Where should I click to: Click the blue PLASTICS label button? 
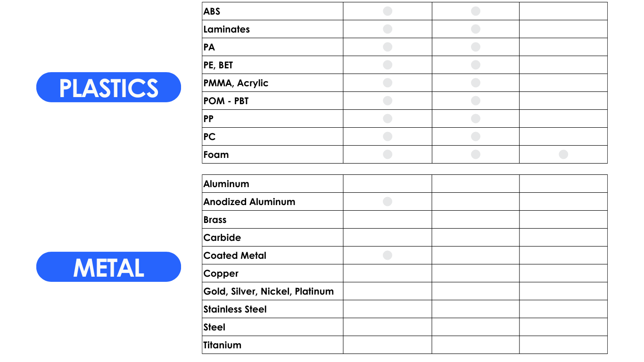pos(108,87)
